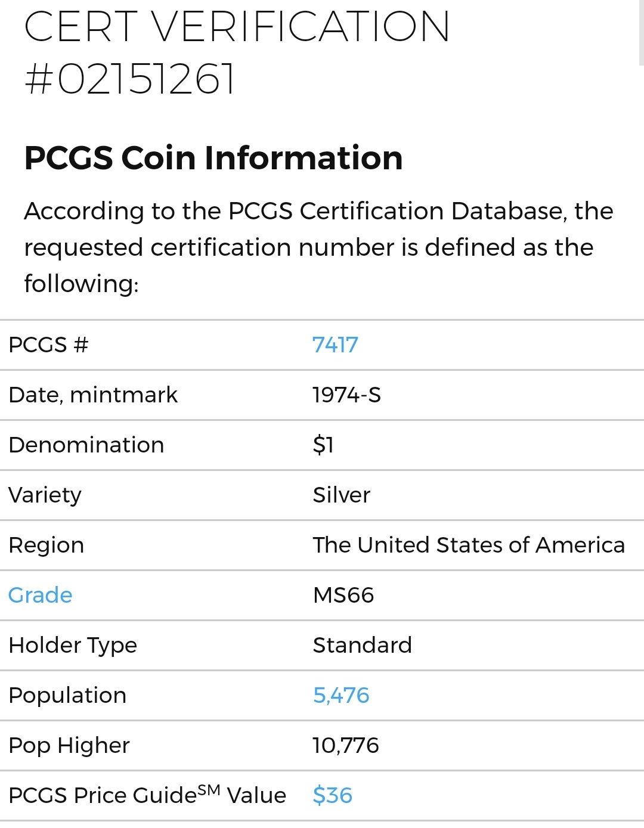The width and height of the screenshot is (644, 828).
Task: Click the Holder Type row label
Action: tap(73, 646)
